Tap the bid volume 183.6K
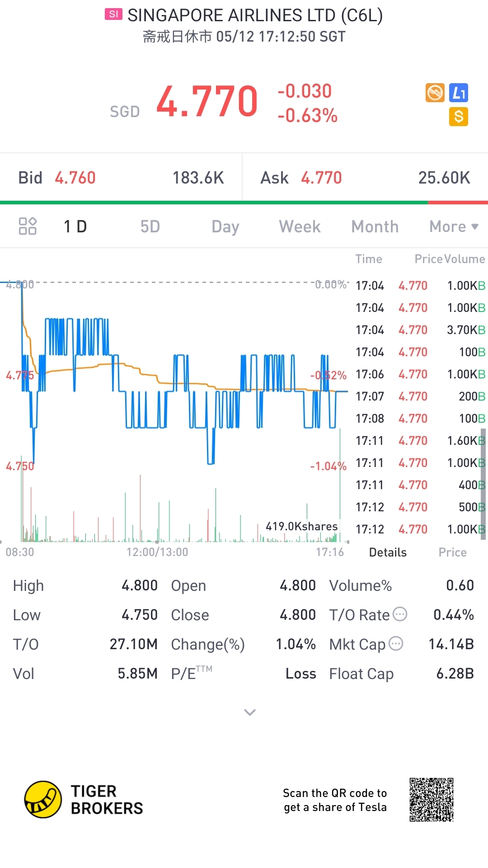Image resolution: width=488 pixels, height=868 pixels. click(x=198, y=178)
